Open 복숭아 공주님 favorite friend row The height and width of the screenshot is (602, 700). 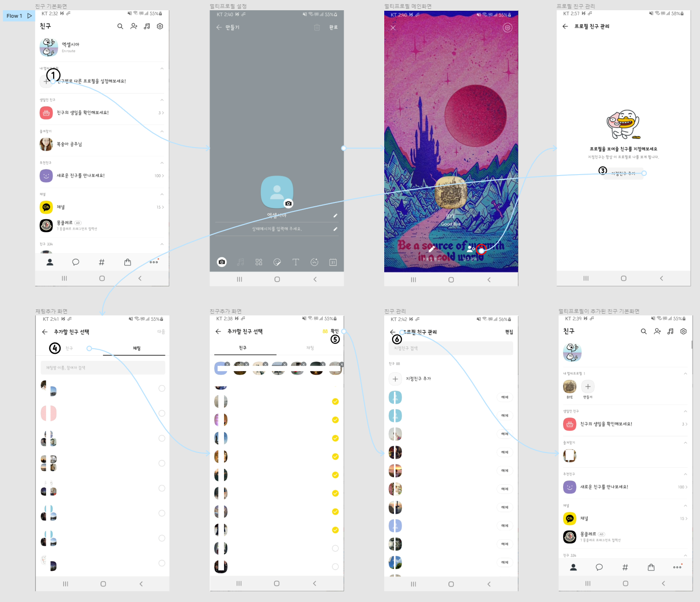coord(102,144)
